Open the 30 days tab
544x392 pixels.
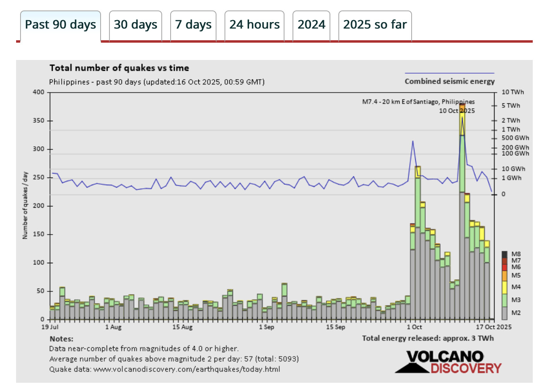tap(135, 25)
